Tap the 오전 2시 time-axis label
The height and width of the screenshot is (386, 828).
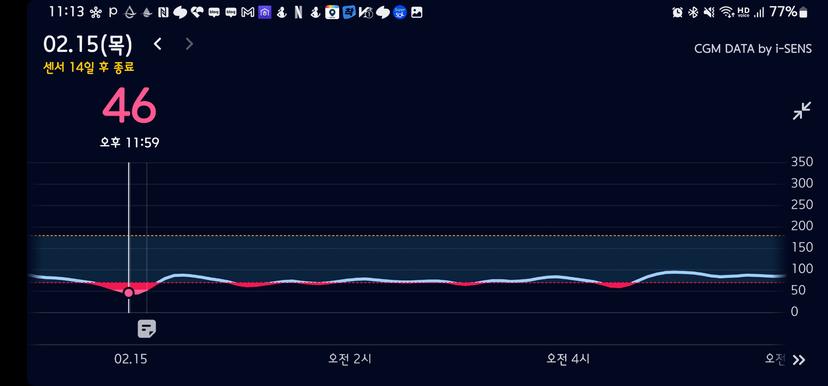(350, 359)
